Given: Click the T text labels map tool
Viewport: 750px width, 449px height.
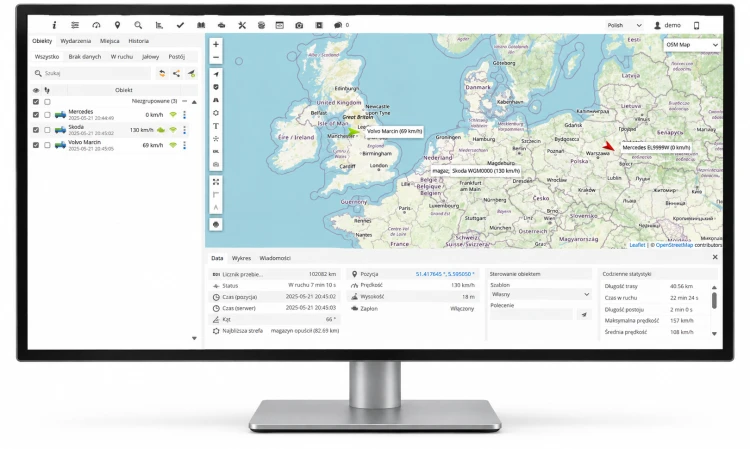Looking at the screenshot, I should coord(216,126).
